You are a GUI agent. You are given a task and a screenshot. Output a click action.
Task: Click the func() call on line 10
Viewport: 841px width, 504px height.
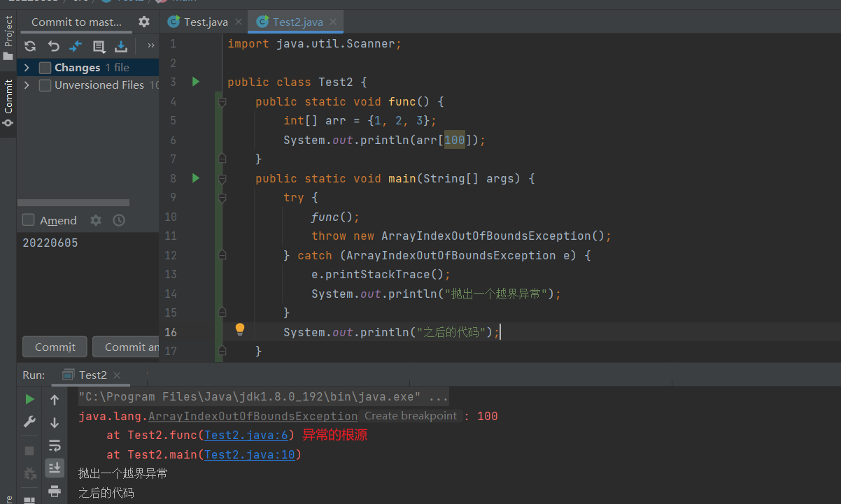click(x=335, y=217)
